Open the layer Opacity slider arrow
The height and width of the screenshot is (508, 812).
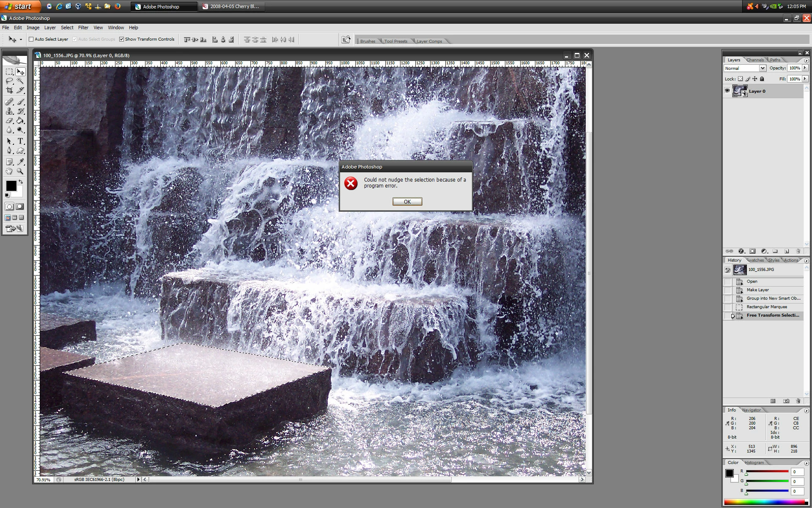[805, 68]
